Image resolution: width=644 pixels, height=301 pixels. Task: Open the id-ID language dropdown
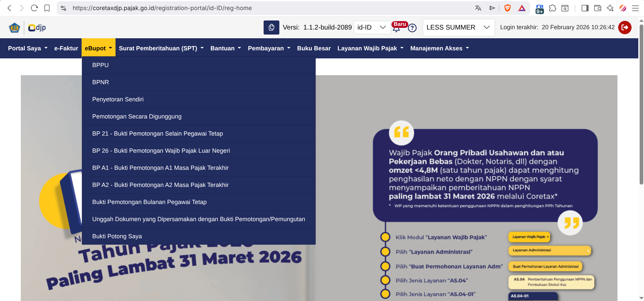(372, 27)
